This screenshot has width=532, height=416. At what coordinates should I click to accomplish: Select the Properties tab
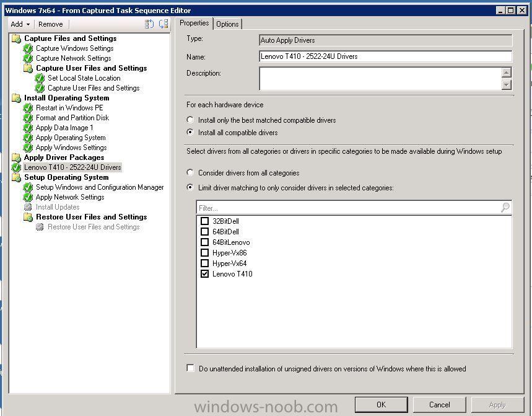[194, 23]
